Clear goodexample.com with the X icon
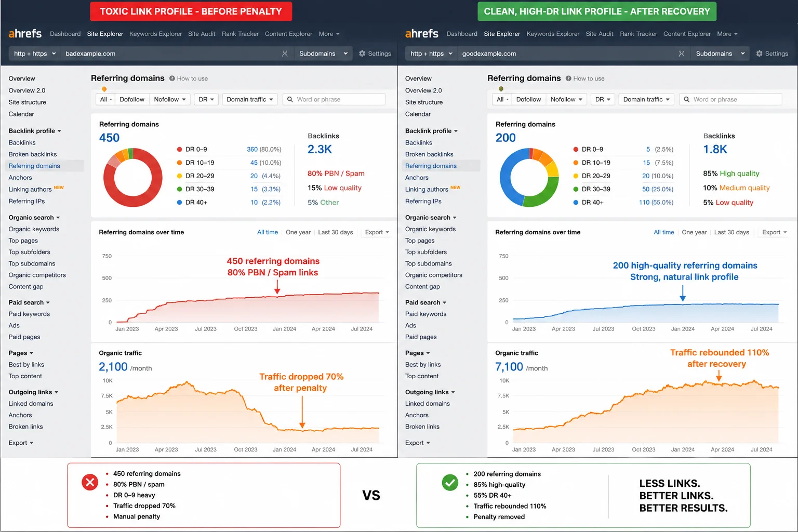Image resolution: width=798 pixels, height=532 pixels. click(x=681, y=54)
